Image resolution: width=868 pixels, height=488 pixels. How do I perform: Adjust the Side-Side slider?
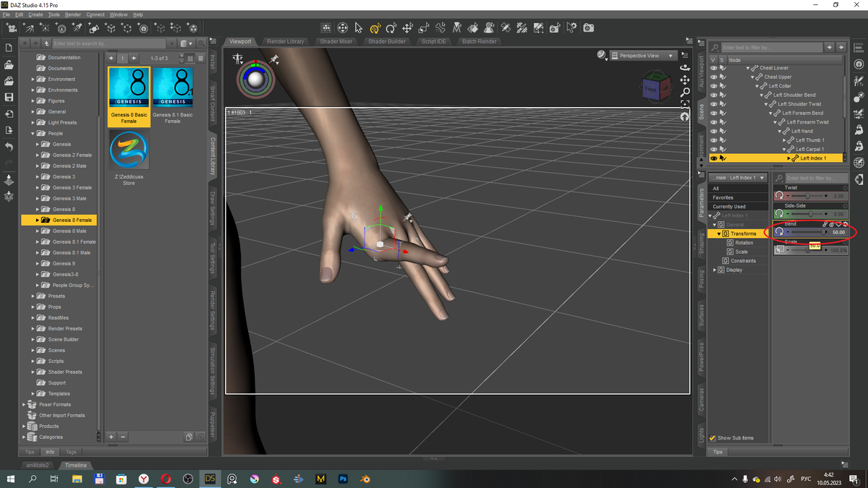pos(810,214)
